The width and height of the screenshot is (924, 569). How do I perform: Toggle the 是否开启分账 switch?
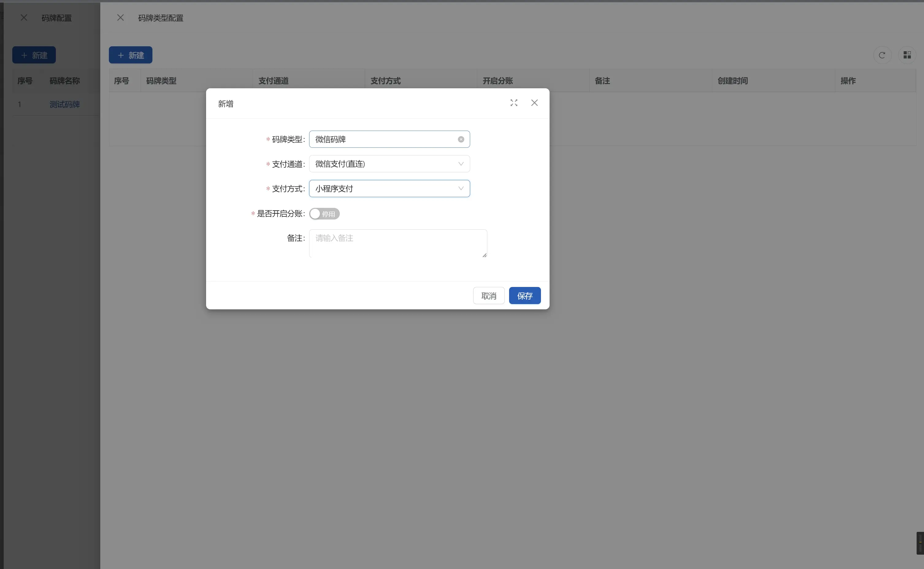click(324, 214)
